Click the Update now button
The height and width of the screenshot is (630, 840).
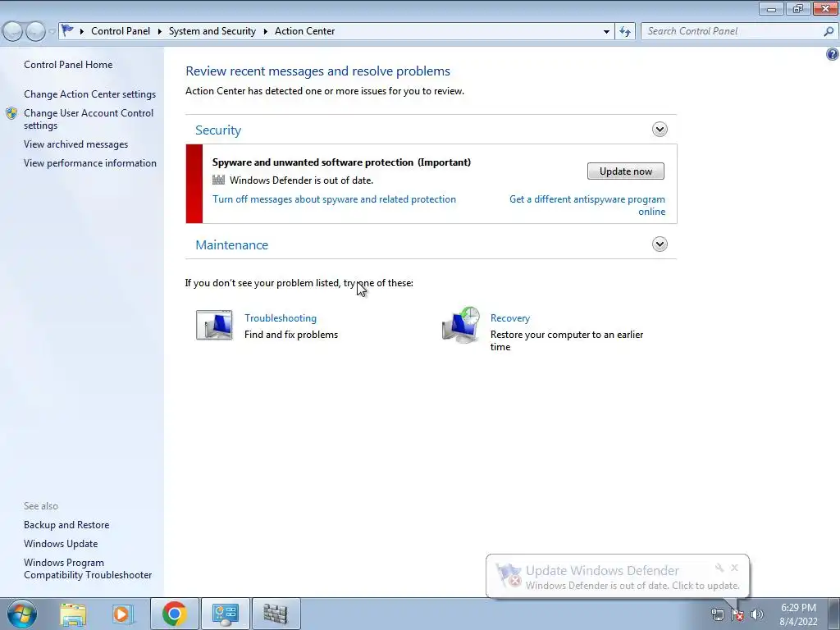626,171
